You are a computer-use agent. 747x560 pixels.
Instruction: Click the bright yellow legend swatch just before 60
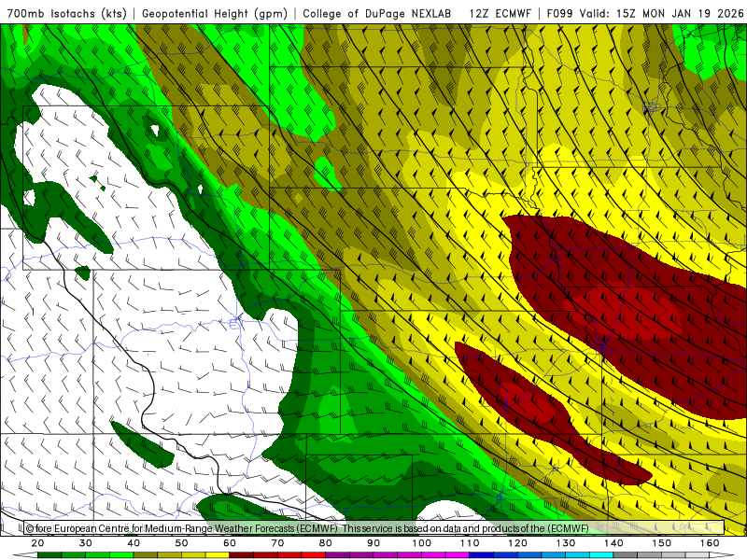pyautogui.click(x=218, y=555)
